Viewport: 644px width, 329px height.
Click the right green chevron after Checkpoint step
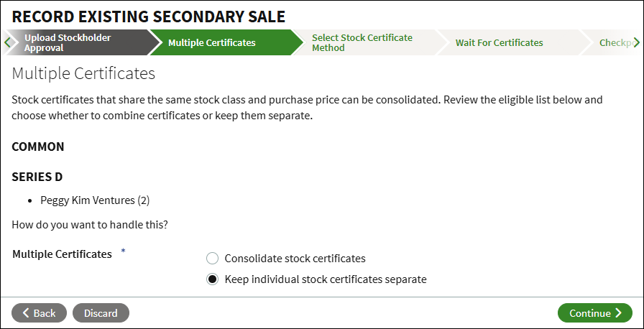(637, 42)
